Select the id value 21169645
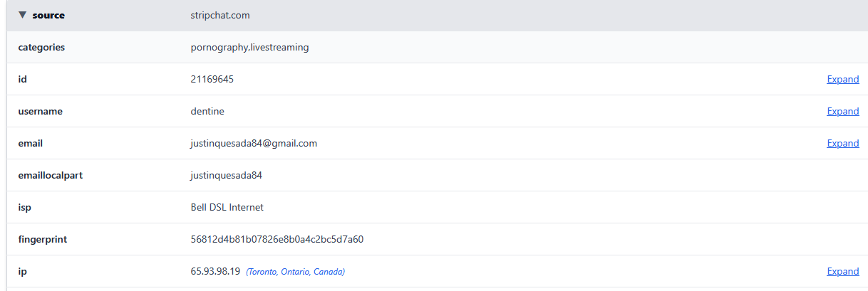The height and width of the screenshot is (291, 868). coord(212,79)
